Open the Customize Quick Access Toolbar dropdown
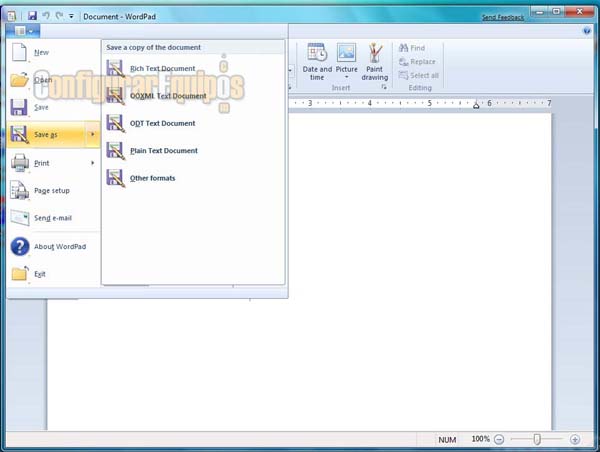This screenshot has width=600, height=452. pyautogui.click(x=71, y=16)
